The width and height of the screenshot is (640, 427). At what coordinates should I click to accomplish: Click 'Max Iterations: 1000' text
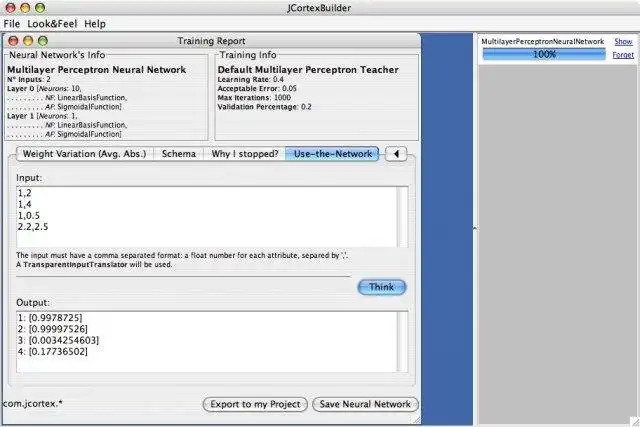point(254,98)
